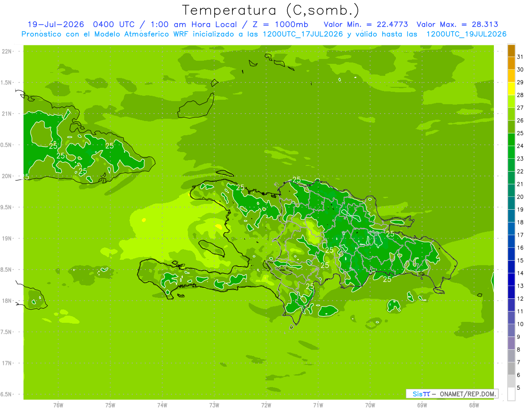Click the colorbar label "31"

click(520, 57)
